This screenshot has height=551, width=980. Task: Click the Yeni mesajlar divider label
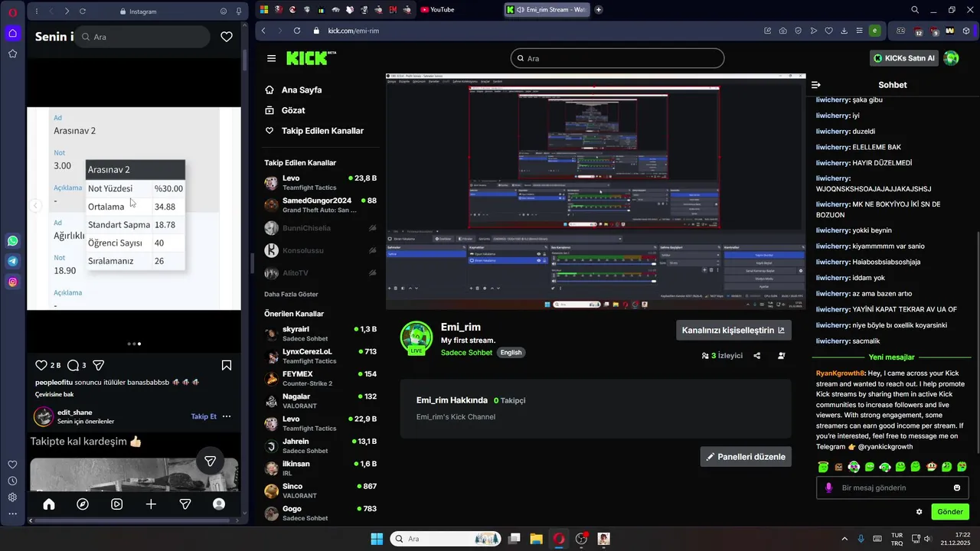(x=891, y=357)
